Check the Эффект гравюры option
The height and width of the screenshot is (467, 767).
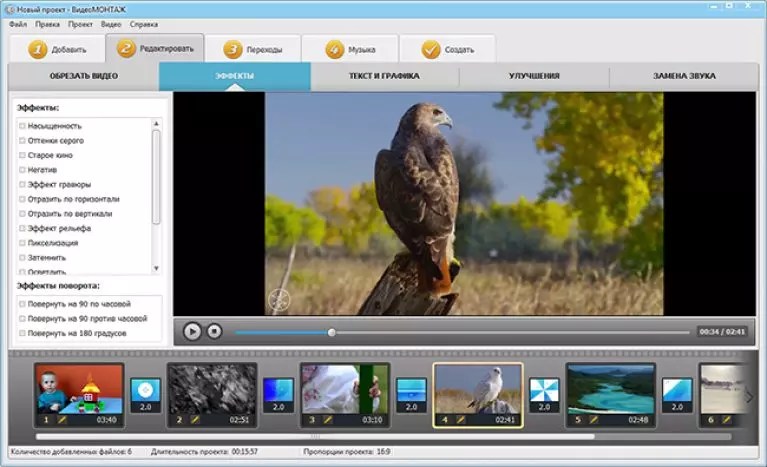pyautogui.click(x=22, y=185)
